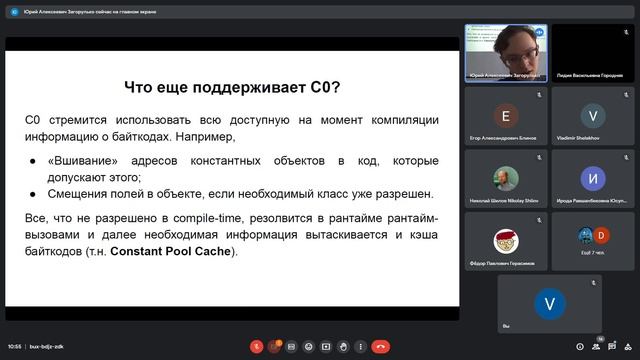
Task: Click muted mic icon on Vladimir Shelekhov tile
Action: coord(626,95)
